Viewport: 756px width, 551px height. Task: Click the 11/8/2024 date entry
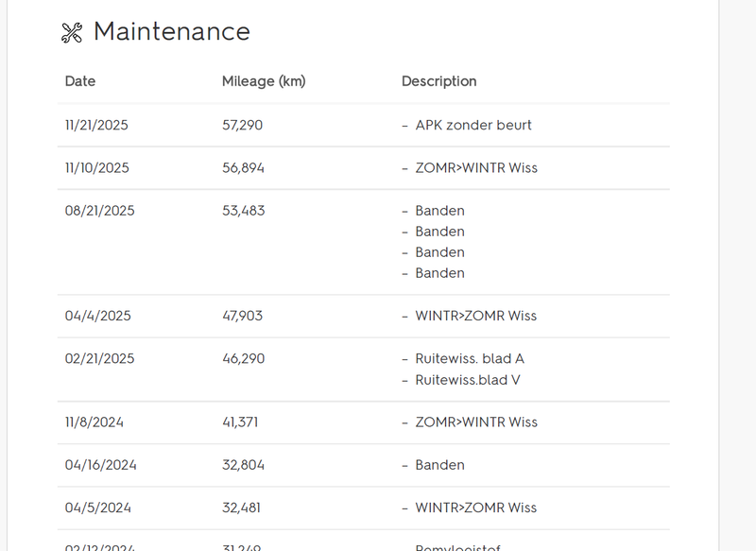[94, 422]
